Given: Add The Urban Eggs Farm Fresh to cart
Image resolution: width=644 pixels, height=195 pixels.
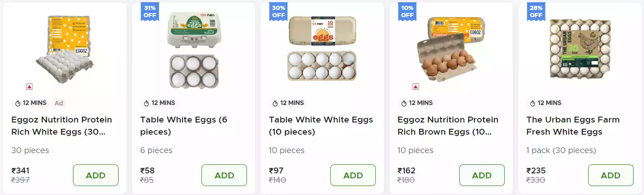Looking at the screenshot, I should (611, 175).
